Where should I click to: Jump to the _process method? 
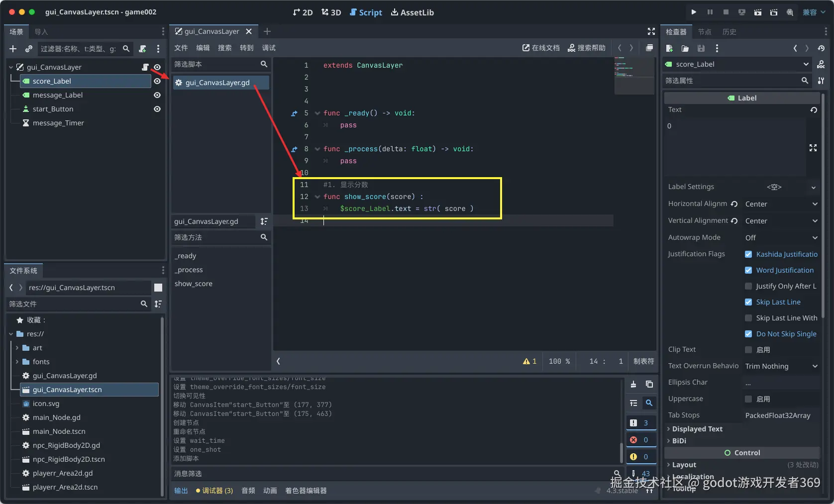(x=189, y=270)
